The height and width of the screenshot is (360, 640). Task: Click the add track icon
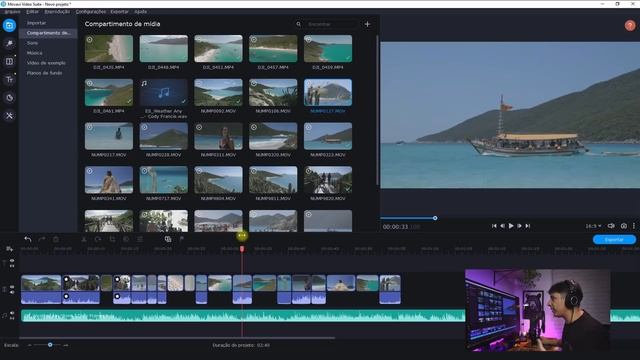click(x=9, y=249)
